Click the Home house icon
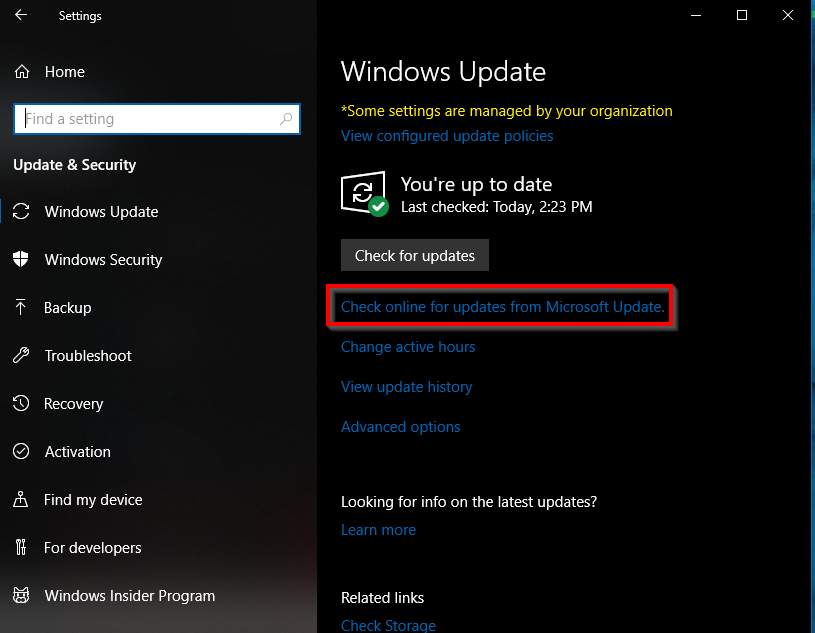The height and width of the screenshot is (633, 815). click(x=22, y=72)
